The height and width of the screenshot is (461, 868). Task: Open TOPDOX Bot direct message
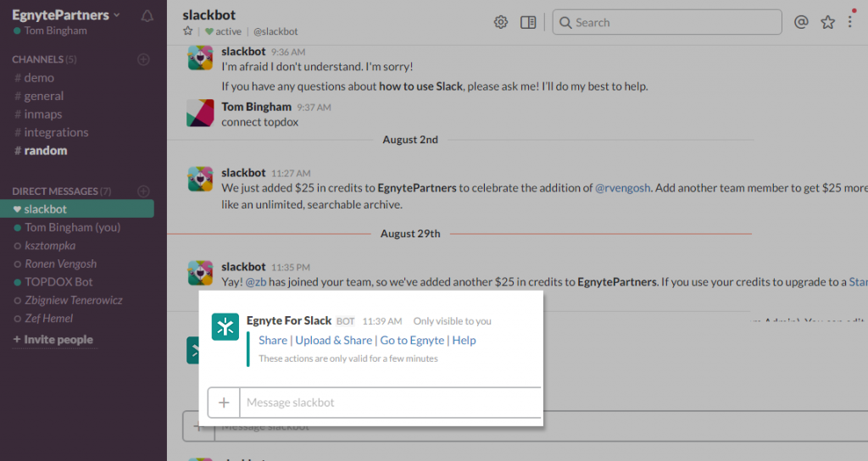point(58,282)
